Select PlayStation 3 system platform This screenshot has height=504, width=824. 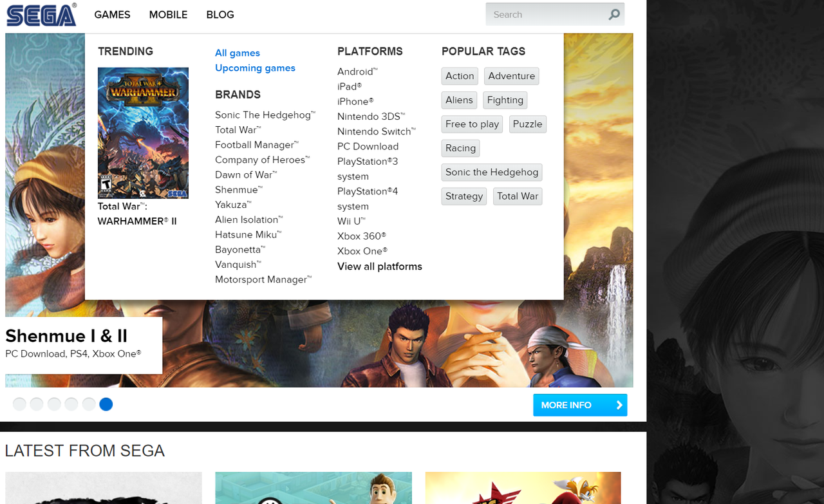click(368, 169)
